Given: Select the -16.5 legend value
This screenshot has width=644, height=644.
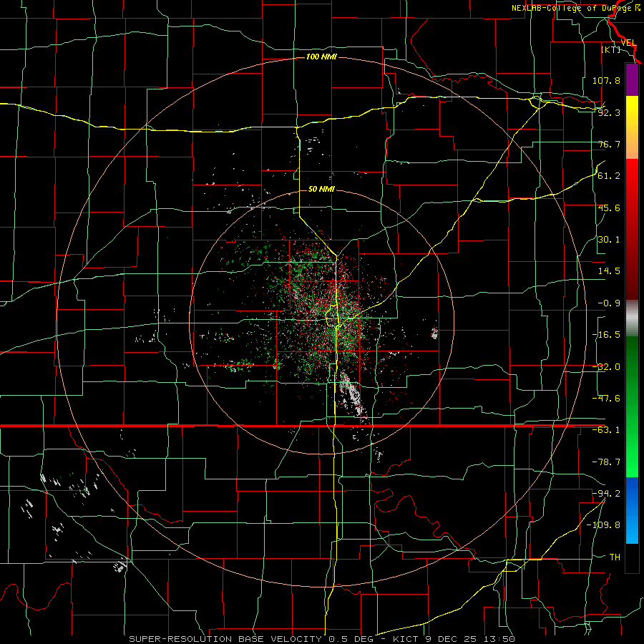Looking at the screenshot, I should click(x=606, y=335).
